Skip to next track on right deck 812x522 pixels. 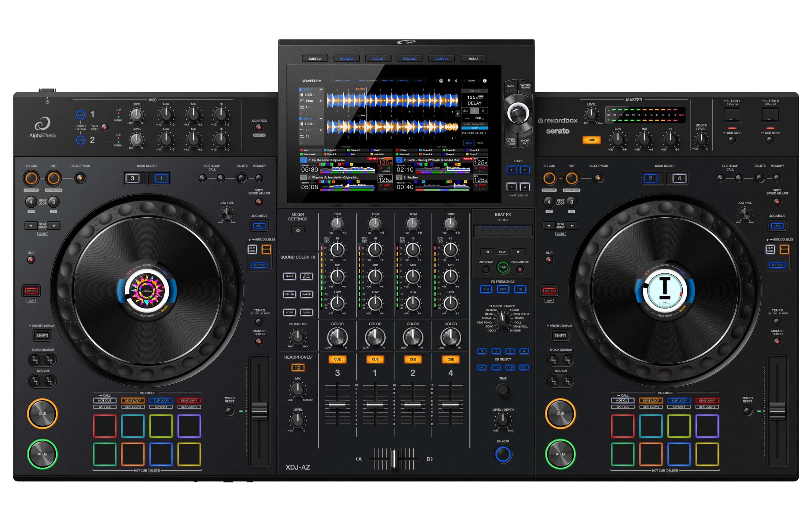coord(568,360)
